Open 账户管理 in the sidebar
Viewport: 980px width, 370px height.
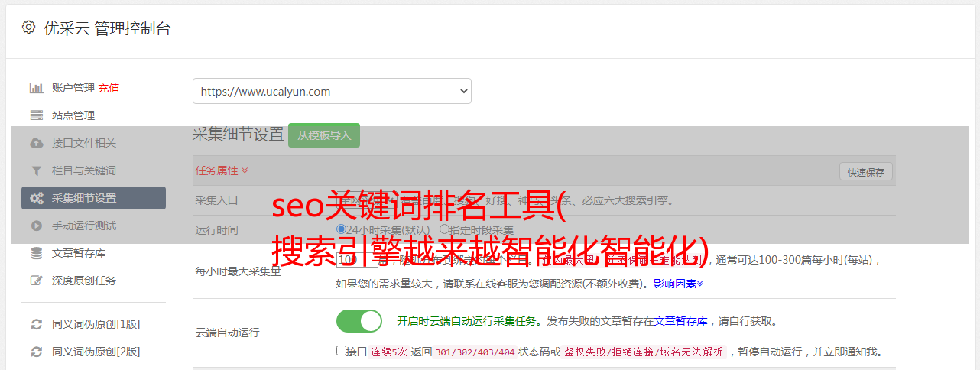point(73,88)
